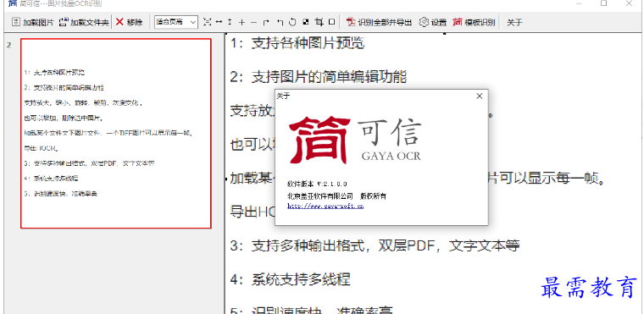Screen dimensions: 644x314
Task: Click line '3: 支持多种输出格式' in preview
Action: (375, 245)
